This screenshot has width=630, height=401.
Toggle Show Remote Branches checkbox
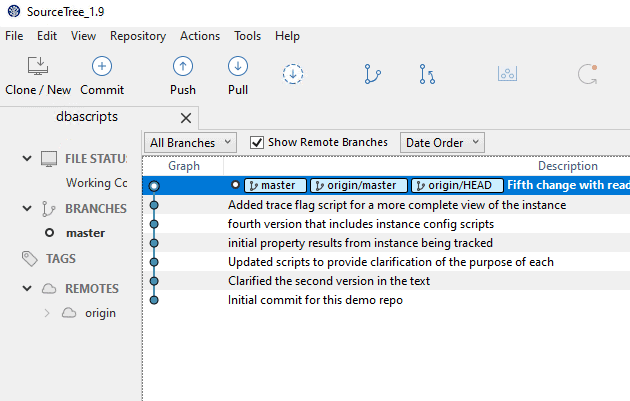tap(257, 142)
